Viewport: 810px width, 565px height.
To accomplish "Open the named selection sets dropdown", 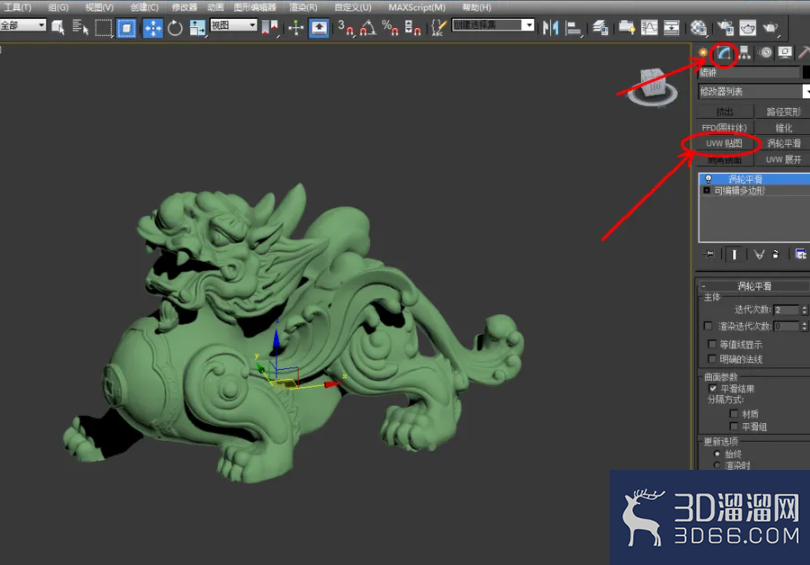I will [x=493, y=25].
